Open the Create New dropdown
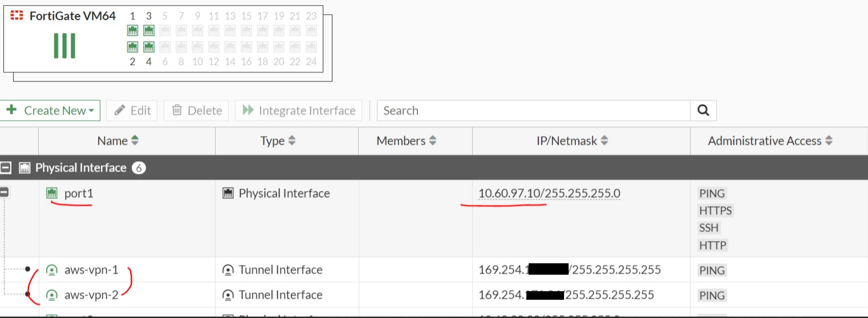 (50, 111)
